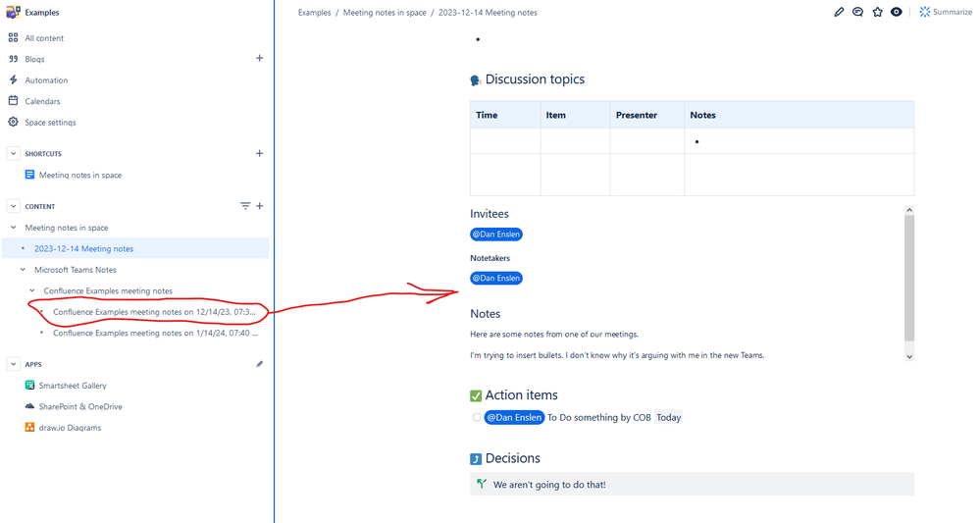Star this page
This screenshot has height=523, width=980.
click(x=878, y=12)
